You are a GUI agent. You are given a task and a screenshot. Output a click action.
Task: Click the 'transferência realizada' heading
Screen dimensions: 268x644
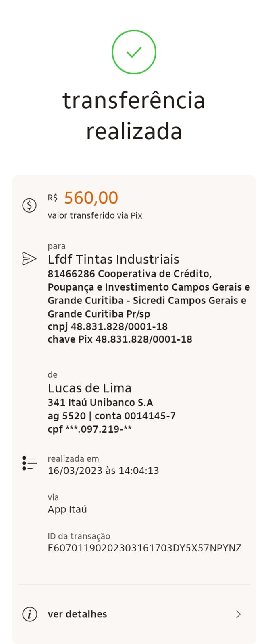point(134,116)
